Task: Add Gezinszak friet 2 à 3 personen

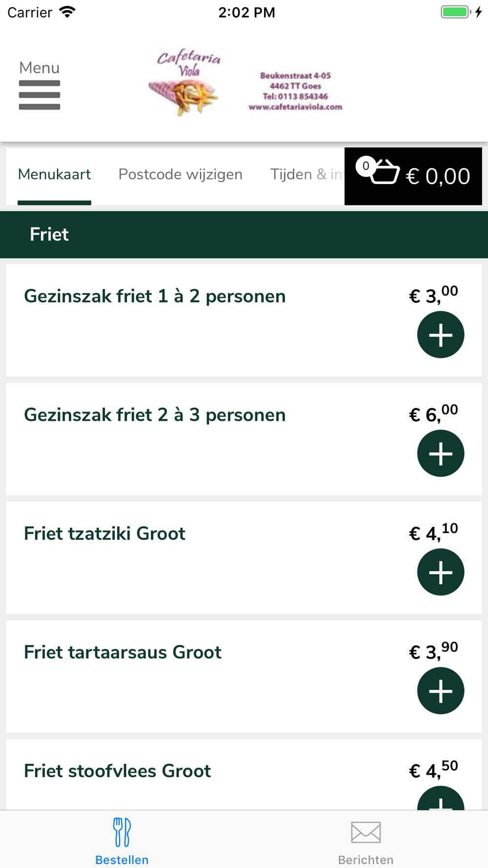Action: (440, 454)
